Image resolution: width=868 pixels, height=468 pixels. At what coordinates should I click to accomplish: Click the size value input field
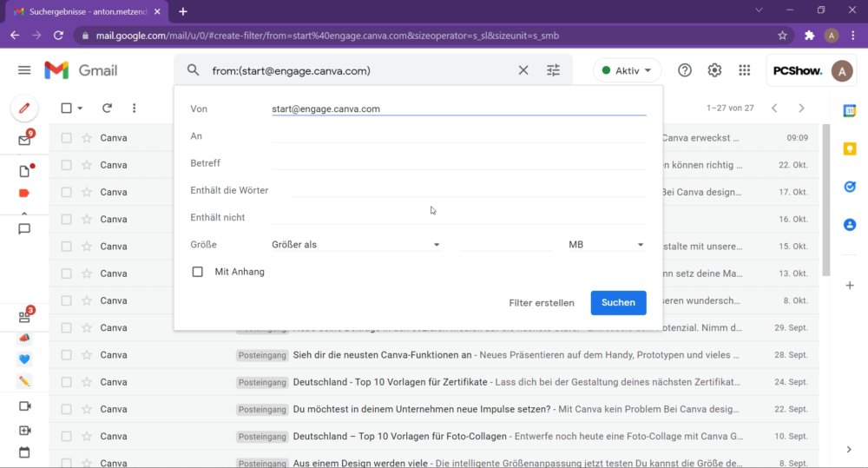click(507, 245)
